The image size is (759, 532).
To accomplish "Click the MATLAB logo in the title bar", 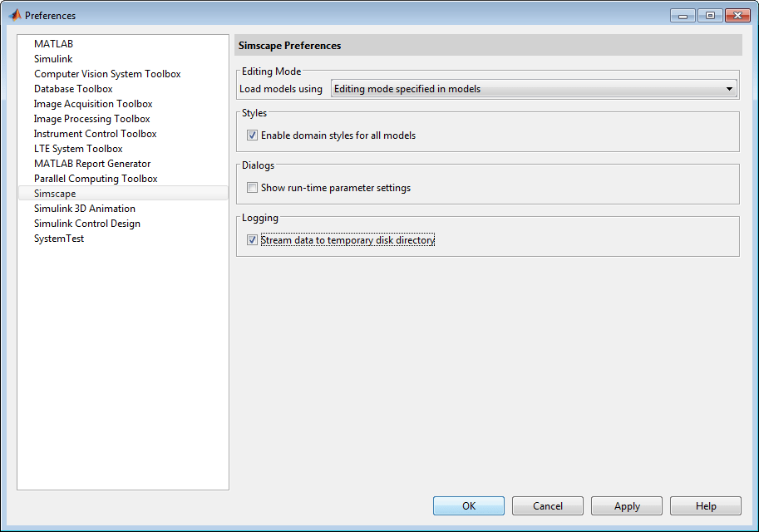I will click(15, 16).
